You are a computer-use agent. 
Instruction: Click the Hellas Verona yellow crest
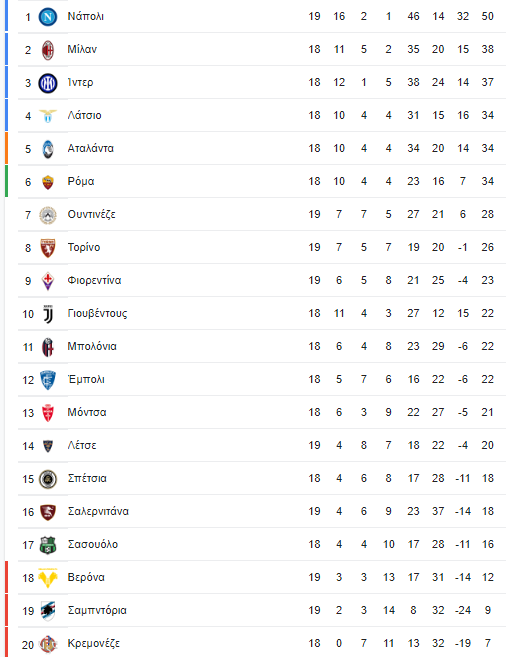48,578
